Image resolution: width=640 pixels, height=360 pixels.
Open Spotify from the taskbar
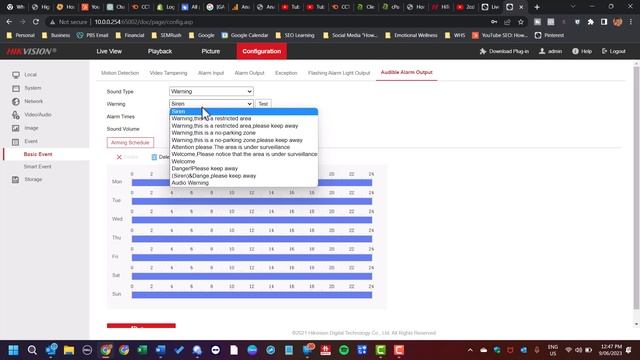[344, 350]
